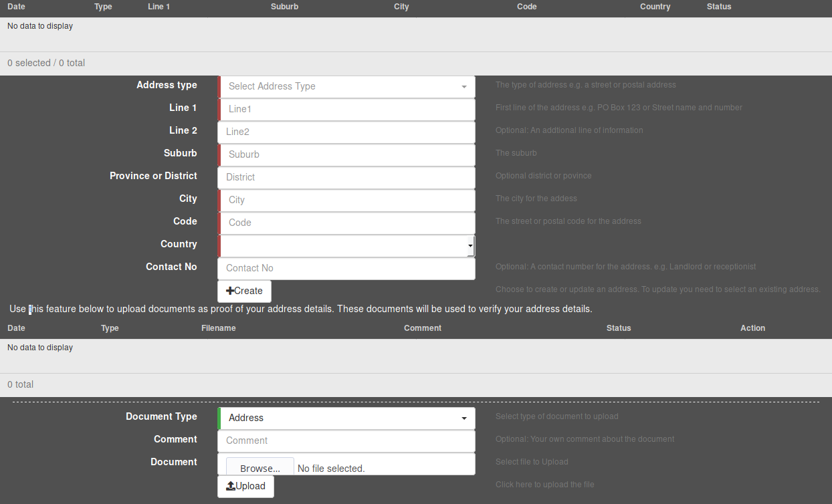Sort address table by Suburb column header
The image size is (832, 504).
284,7
